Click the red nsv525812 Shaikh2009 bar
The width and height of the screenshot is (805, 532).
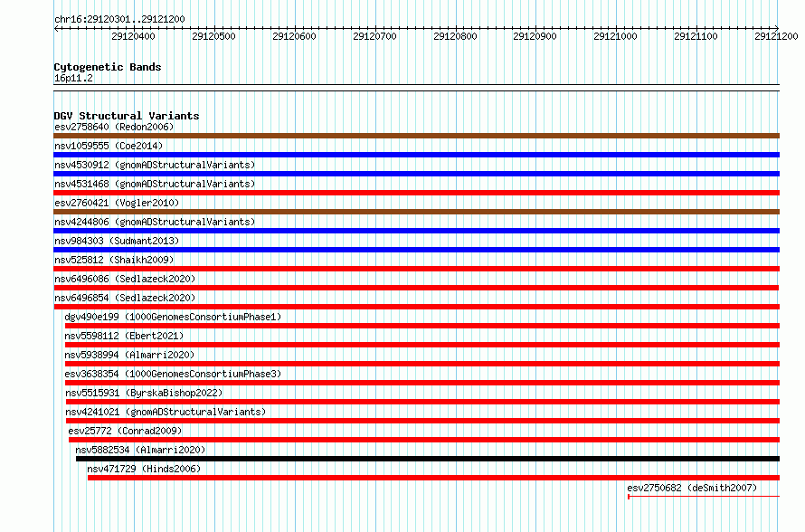point(416,269)
